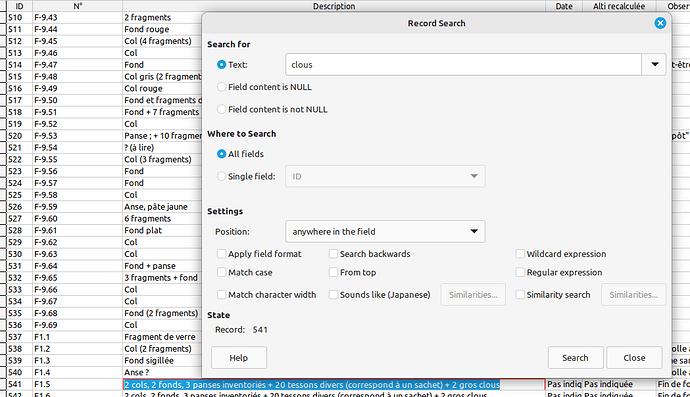
Task: Click the Close button
Action: 634,358
